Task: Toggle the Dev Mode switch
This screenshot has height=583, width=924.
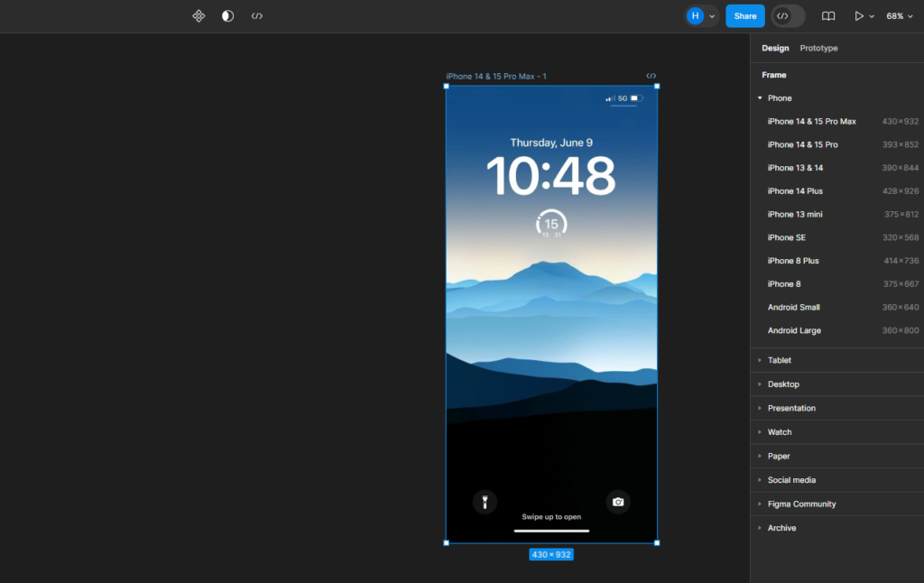Action: pyautogui.click(x=788, y=16)
